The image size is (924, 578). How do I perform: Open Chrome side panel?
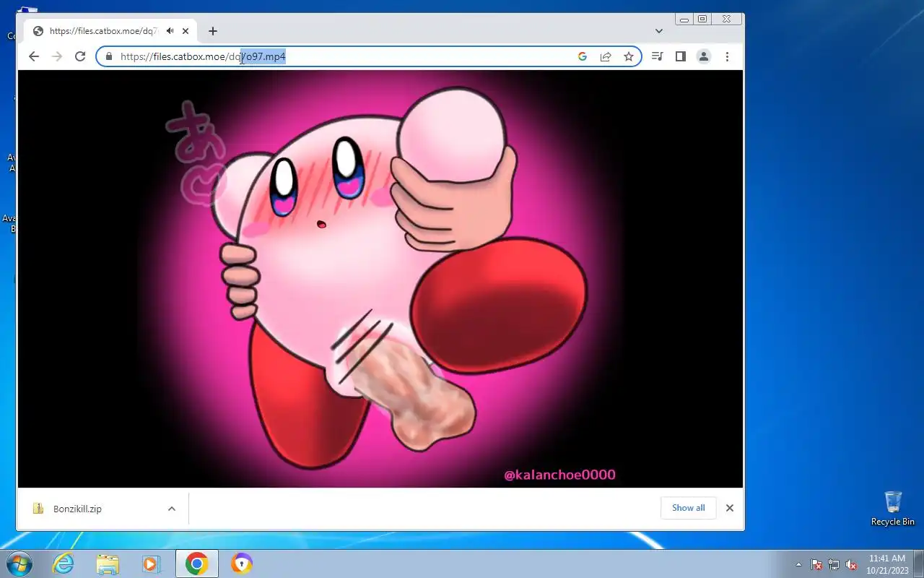coord(680,56)
